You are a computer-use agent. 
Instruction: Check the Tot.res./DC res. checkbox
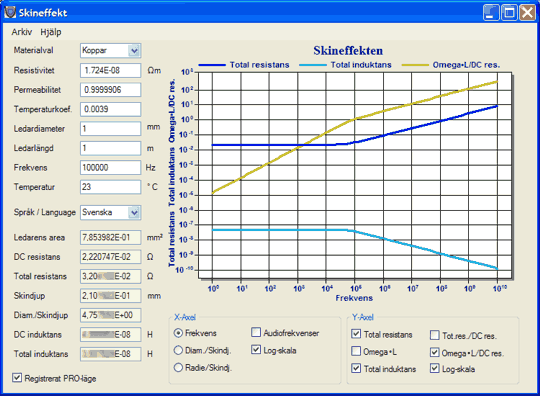pos(435,335)
